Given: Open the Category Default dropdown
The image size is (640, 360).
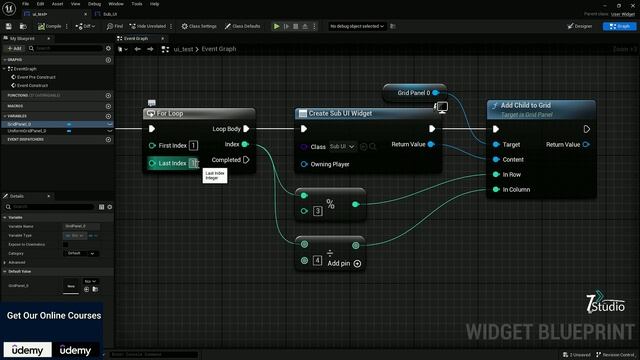Looking at the screenshot, I should point(81,253).
